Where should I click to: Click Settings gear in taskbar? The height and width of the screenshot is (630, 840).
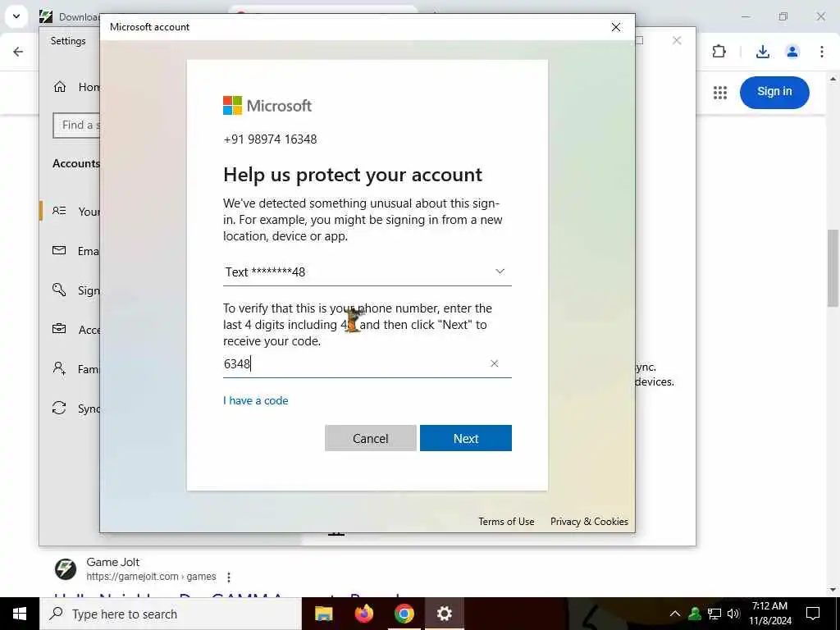444,614
